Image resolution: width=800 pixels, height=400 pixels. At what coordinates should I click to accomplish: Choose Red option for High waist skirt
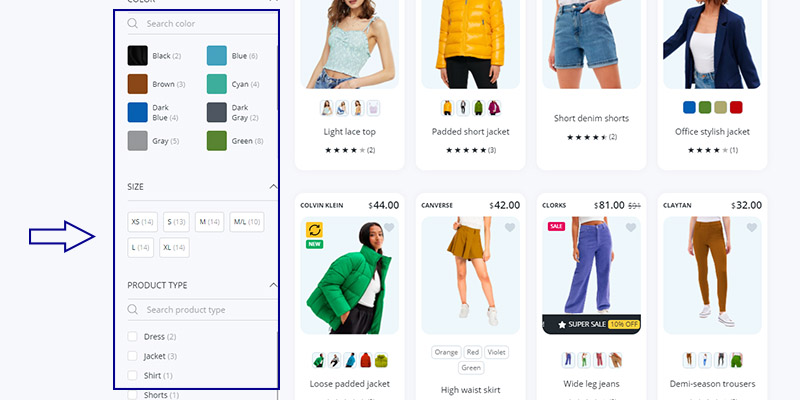click(473, 352)
